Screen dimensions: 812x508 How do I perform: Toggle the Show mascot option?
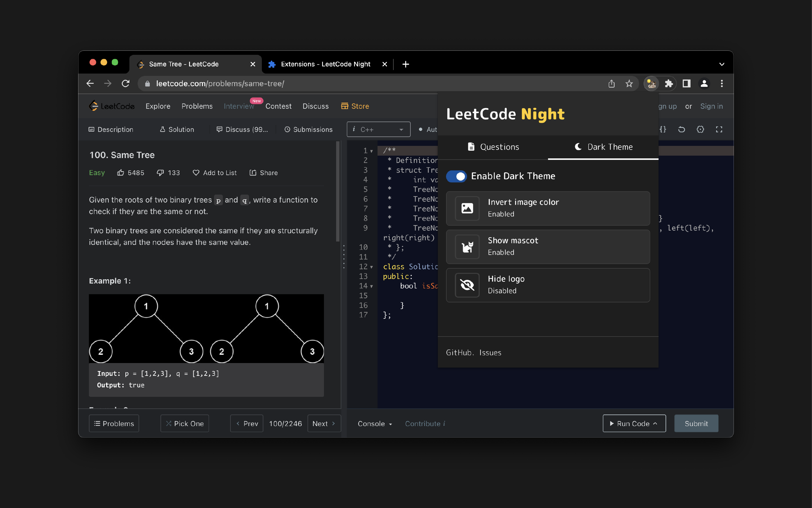point(548,247)
